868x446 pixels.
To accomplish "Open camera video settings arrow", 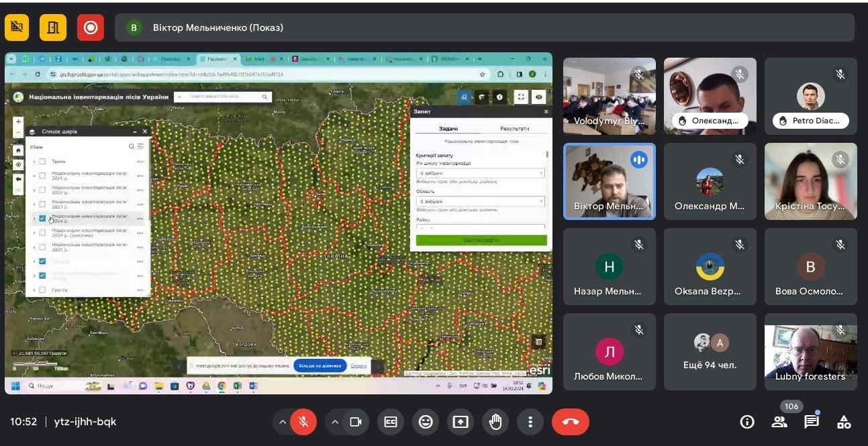I will 335,422.
